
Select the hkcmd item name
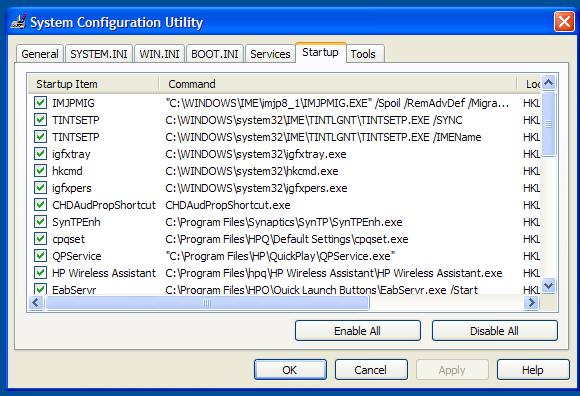[x=67, y=171]
